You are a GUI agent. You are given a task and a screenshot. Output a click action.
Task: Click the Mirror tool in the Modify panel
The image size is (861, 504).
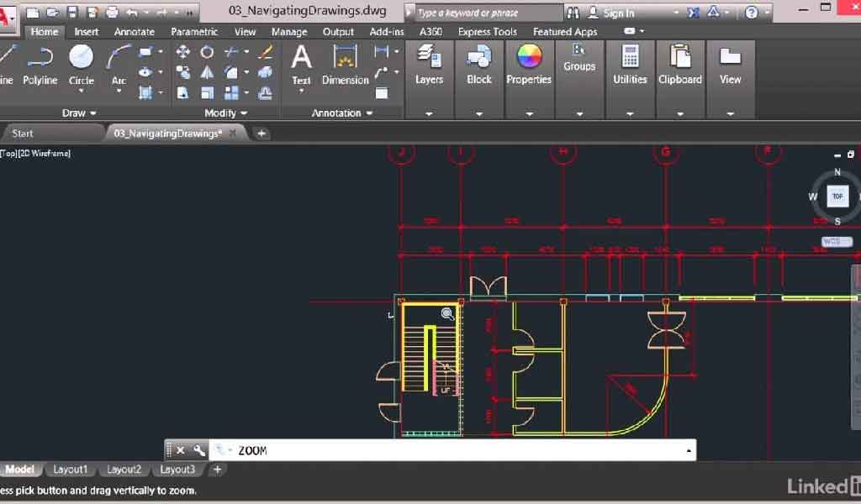pyautogui.click(x=207, y=72)
